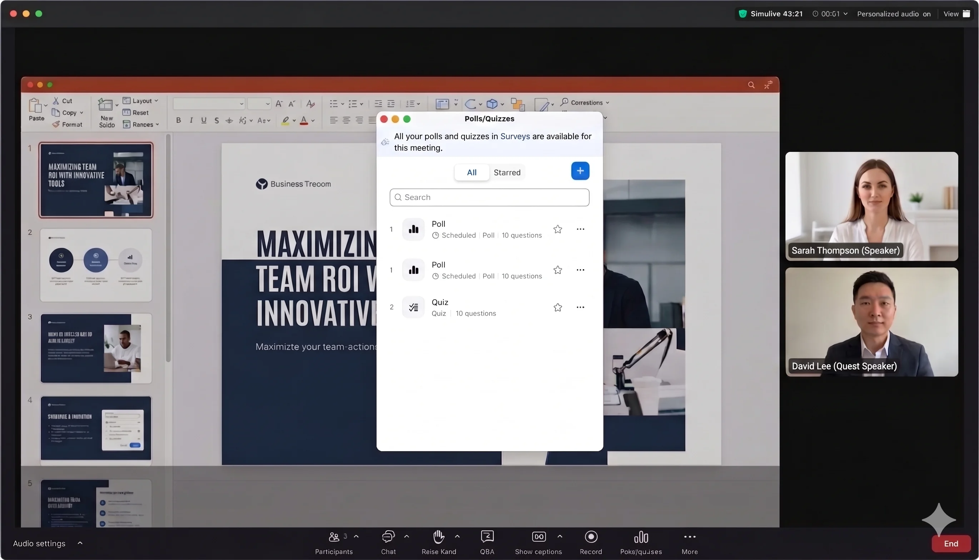Open the More options in meeting toolbar
979x560 pixels.
tap(690, 542)
